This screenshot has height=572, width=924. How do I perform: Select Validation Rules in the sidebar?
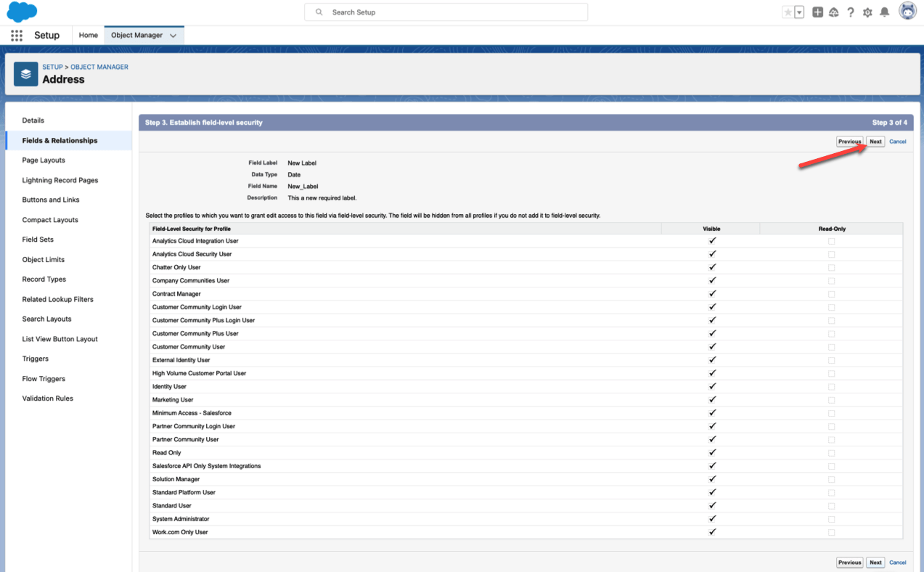tap(48, 399)
